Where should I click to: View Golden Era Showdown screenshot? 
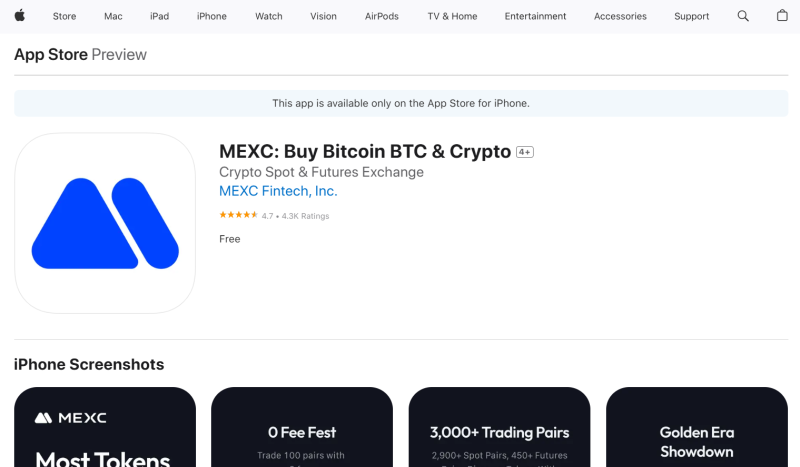(x=697, y=427)
